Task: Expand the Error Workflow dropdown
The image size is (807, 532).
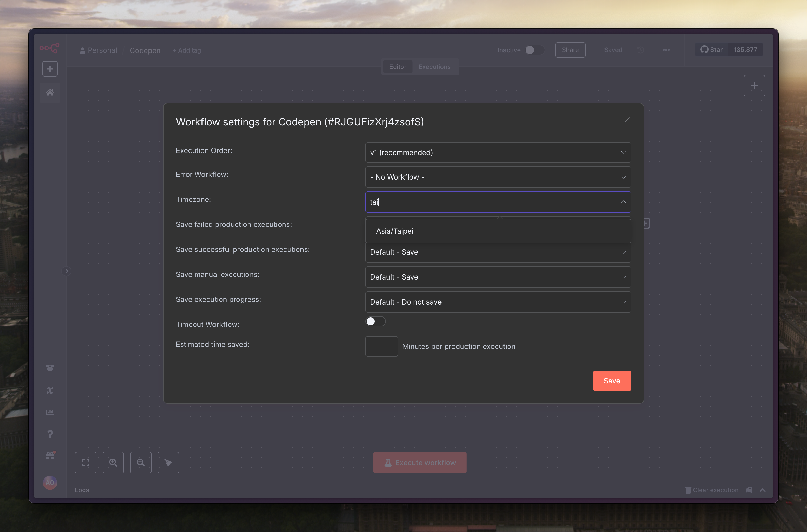Action: pyautogui.click(x=498, y=177)
